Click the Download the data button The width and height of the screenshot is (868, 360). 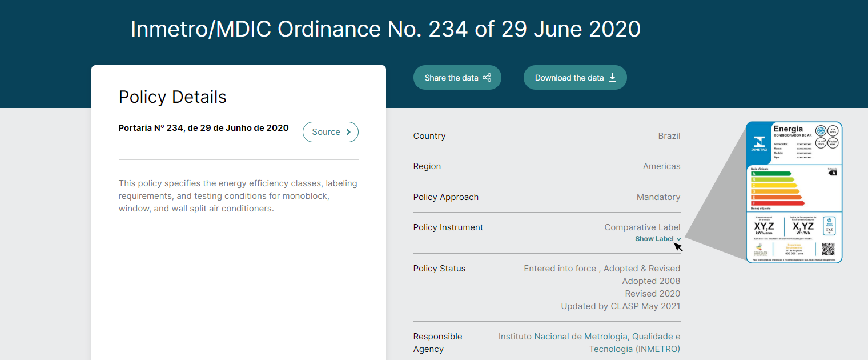click(x=575, y=78)
